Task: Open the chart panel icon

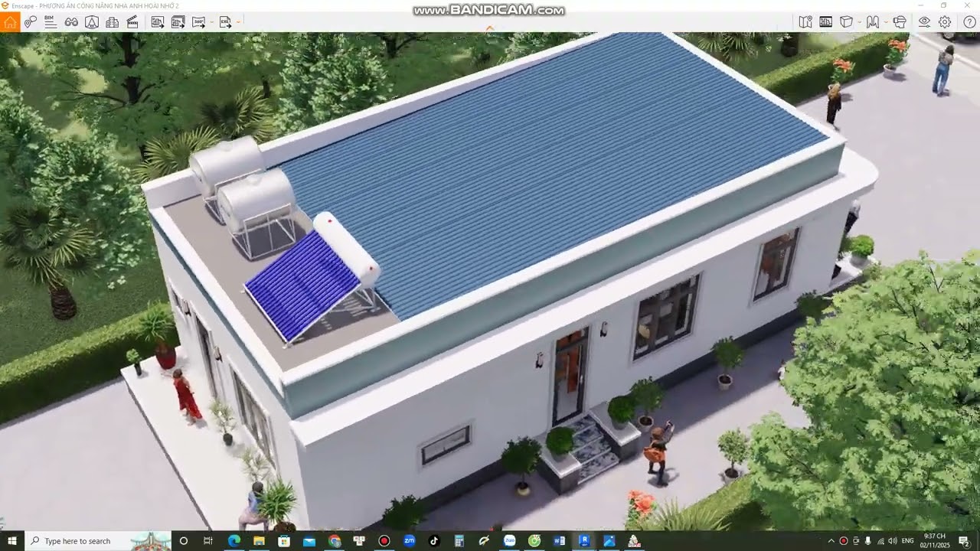Action: [826, 22]
